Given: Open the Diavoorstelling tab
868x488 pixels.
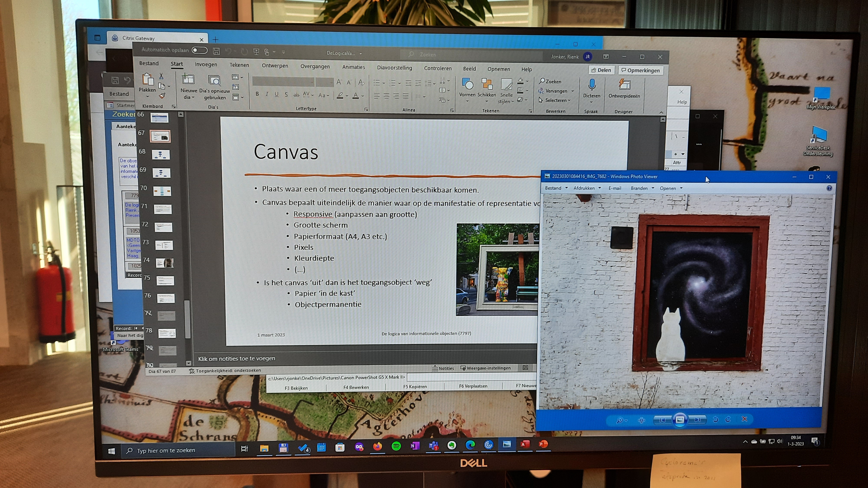Looking at the screenshot, I should click(x=394, y=68).
